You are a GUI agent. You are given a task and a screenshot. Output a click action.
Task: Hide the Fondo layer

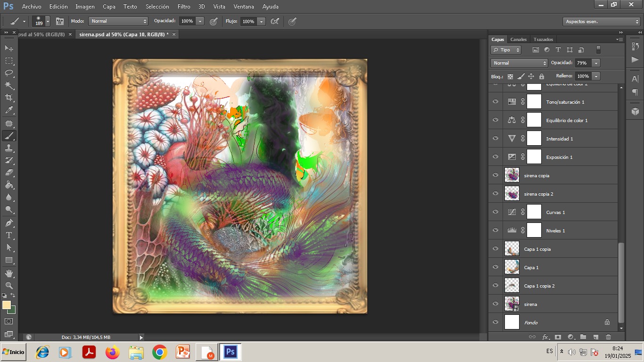495,322
